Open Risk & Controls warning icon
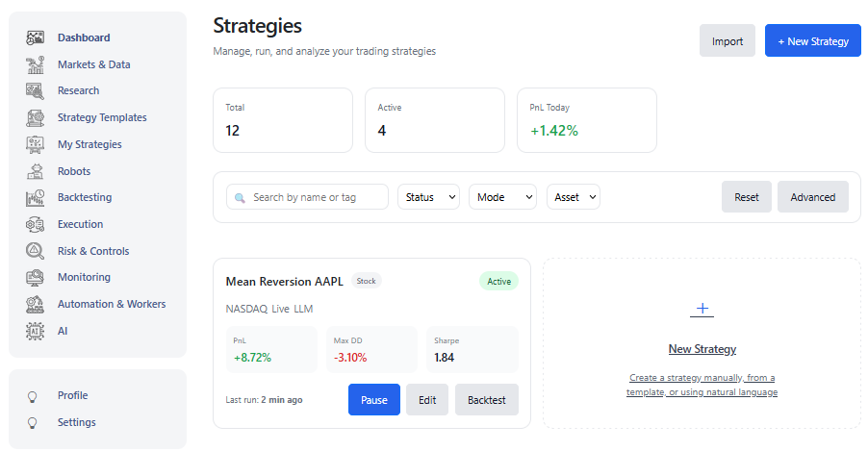 click(x=36, y=251)
